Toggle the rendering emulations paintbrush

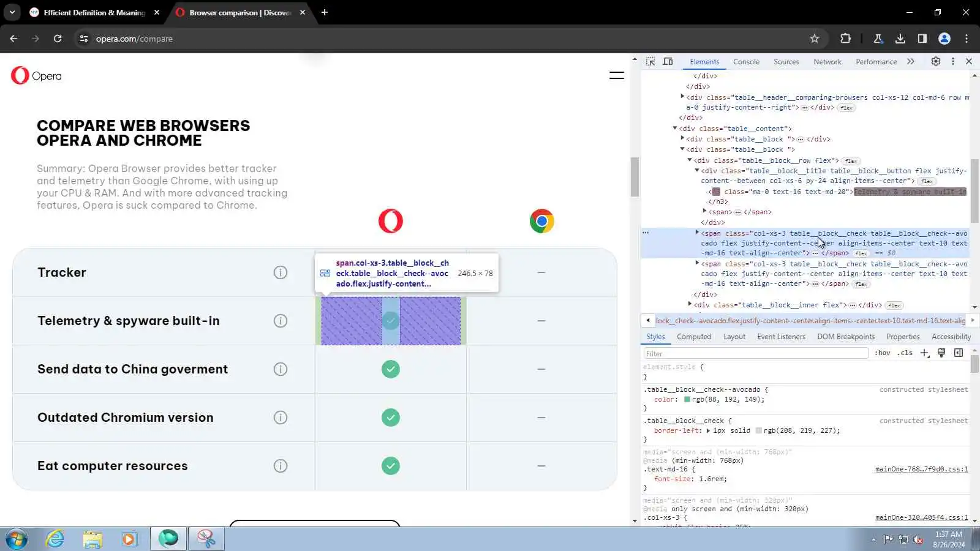coord(941,353)
